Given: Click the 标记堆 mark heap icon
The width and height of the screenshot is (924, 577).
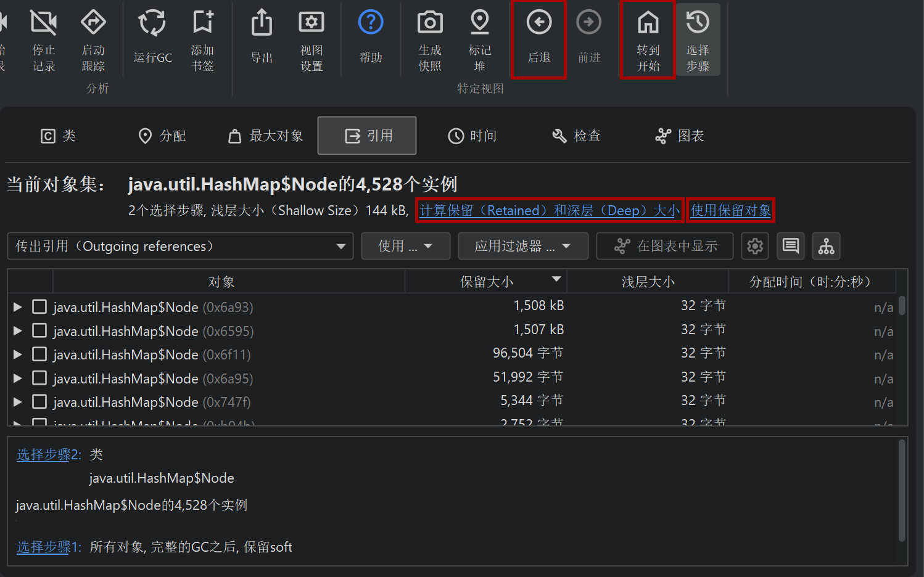Looking at the screenshot, I should (479, 22).
